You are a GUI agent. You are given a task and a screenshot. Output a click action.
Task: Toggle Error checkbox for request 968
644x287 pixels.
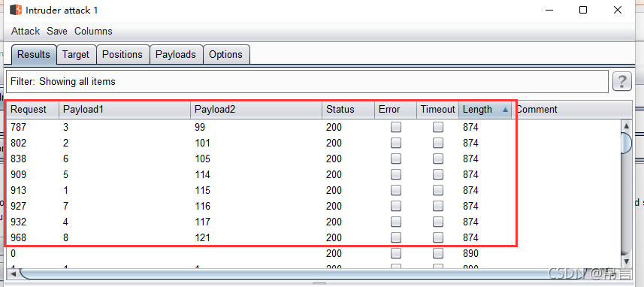tap(396, 237)
